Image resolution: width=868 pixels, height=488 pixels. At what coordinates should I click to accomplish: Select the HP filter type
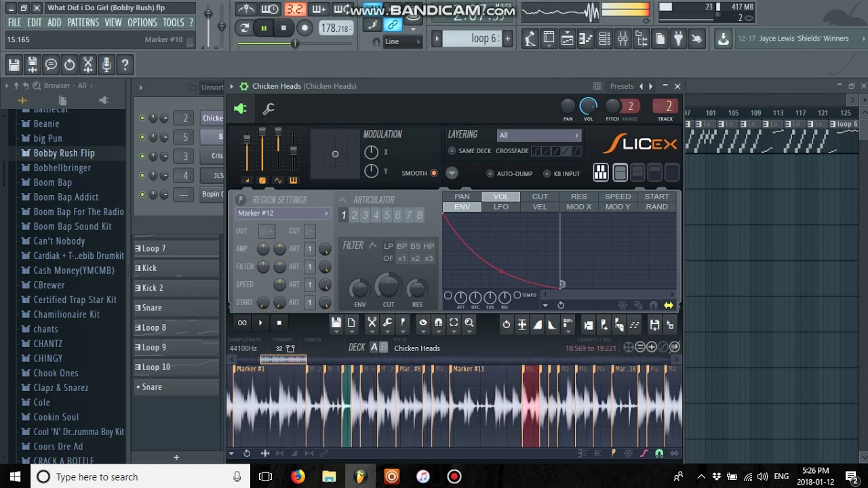(429, 246)
